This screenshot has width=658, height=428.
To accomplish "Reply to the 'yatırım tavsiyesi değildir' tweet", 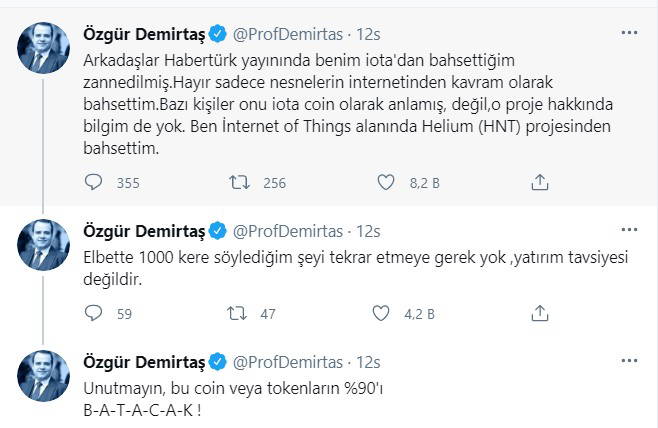I will pyautogui.click(x=92, y=314).
